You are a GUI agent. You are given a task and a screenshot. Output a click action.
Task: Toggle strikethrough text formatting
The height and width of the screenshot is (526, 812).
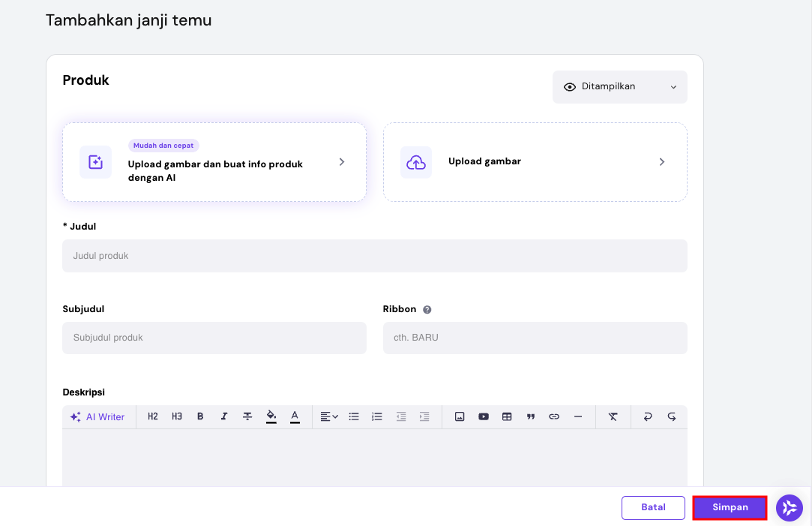coord(247,416)
